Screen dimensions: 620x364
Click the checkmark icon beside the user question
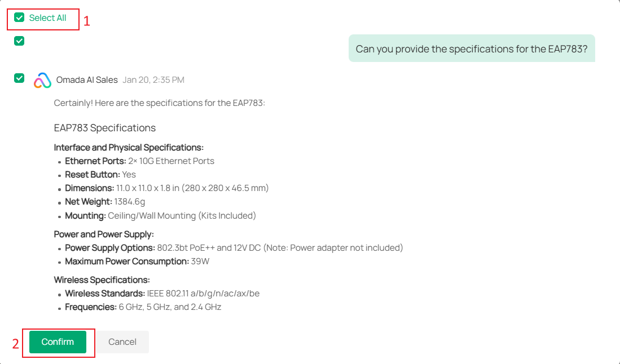pyautogui.click(x=19, y=41)
